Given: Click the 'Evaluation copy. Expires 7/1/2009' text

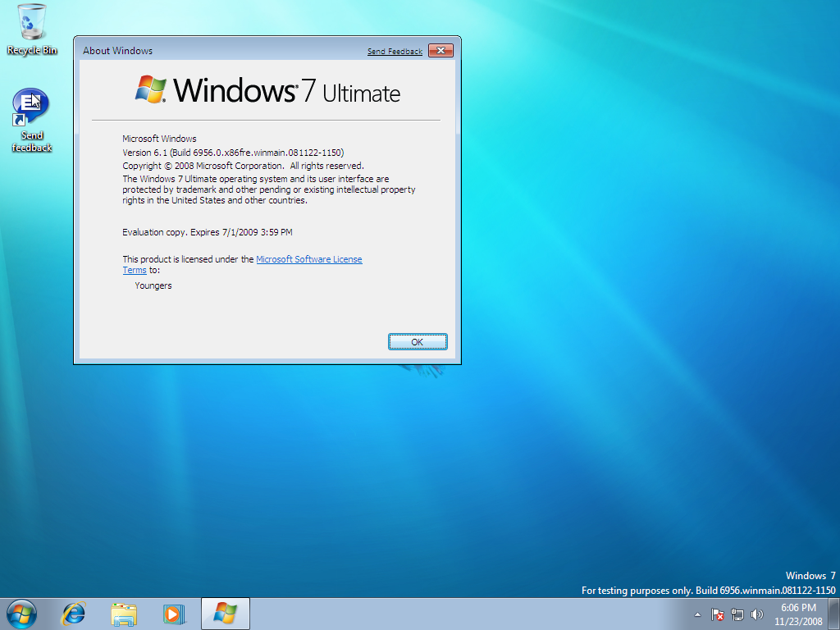Looking at the screenshot, I should click(208, 232).
